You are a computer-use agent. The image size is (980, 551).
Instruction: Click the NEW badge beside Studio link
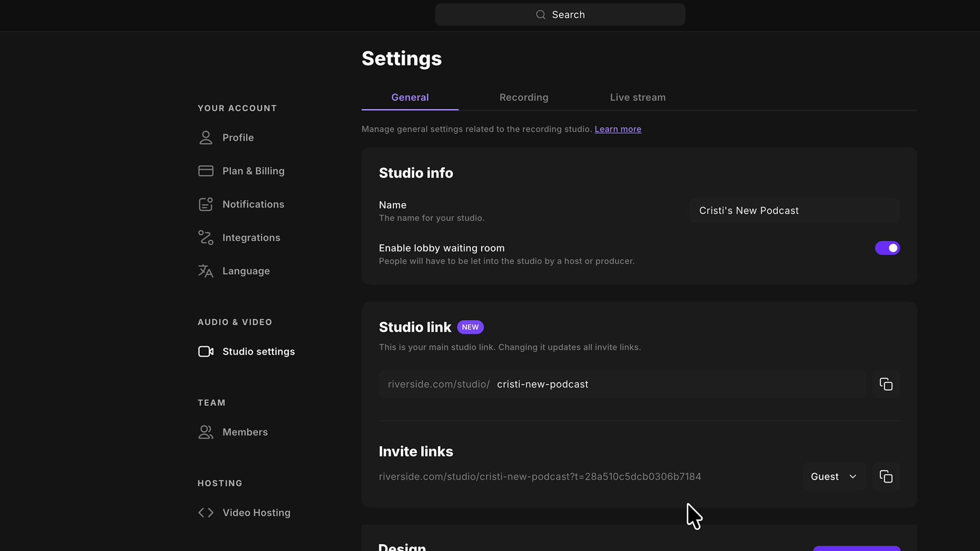470,327
